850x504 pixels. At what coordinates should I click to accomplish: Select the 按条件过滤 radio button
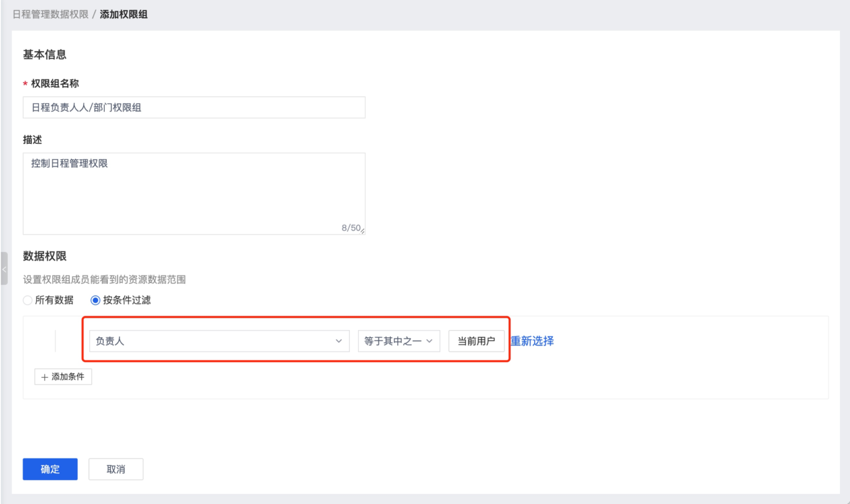(x=95, y=300)
